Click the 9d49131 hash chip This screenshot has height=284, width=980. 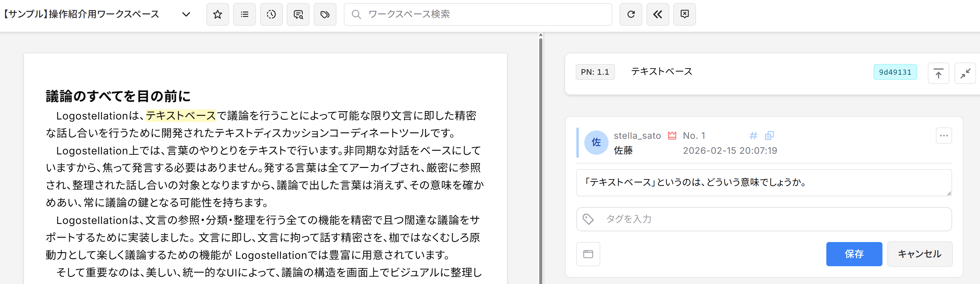[895, 72]
